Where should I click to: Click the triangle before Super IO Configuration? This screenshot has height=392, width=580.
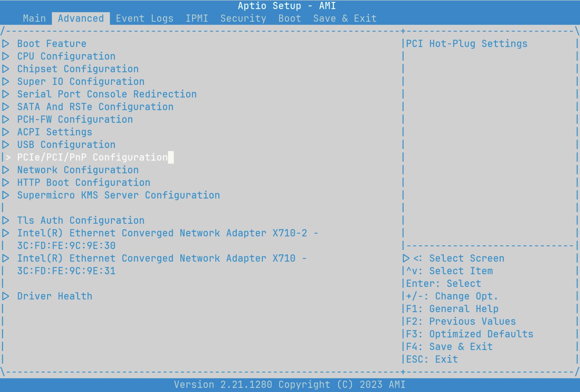coord(5,81)
